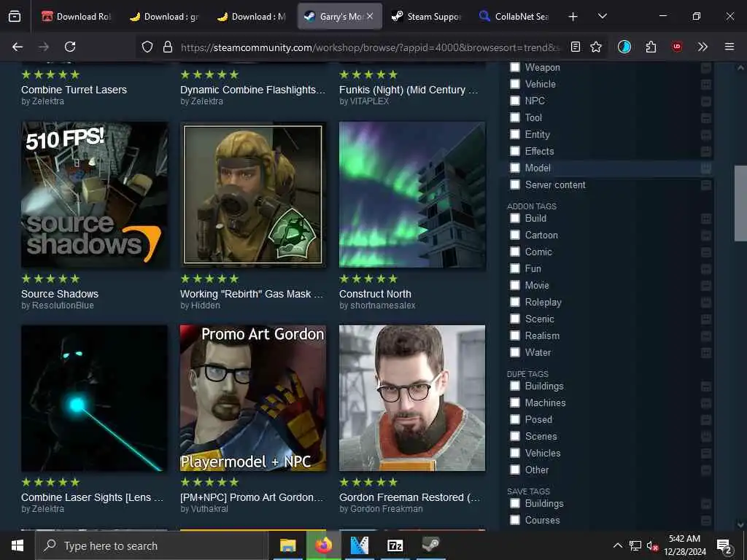Exclude the Tool tag using its side icon
The width and height of the screenshot is (747, 560).
(706, 117)
